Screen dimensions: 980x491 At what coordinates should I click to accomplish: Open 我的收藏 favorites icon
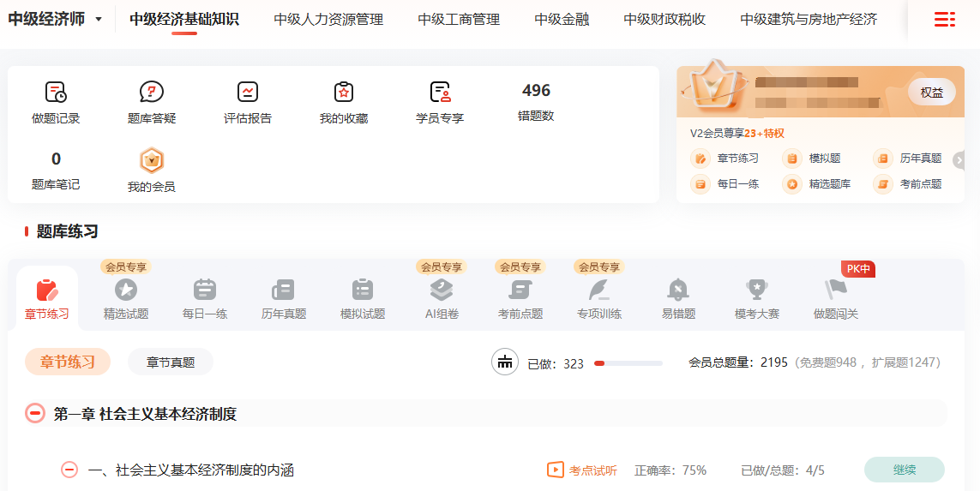pos(344,93)
